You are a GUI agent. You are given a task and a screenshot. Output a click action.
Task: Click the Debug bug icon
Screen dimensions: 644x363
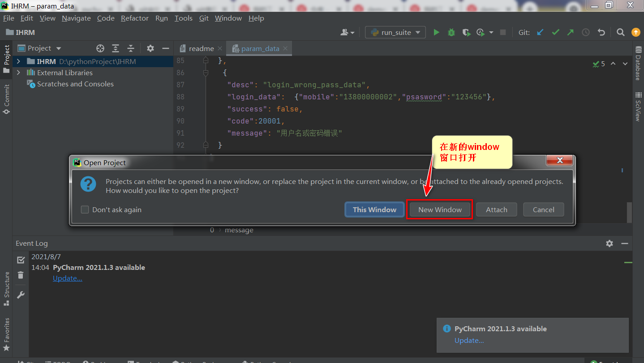[451, 32]
